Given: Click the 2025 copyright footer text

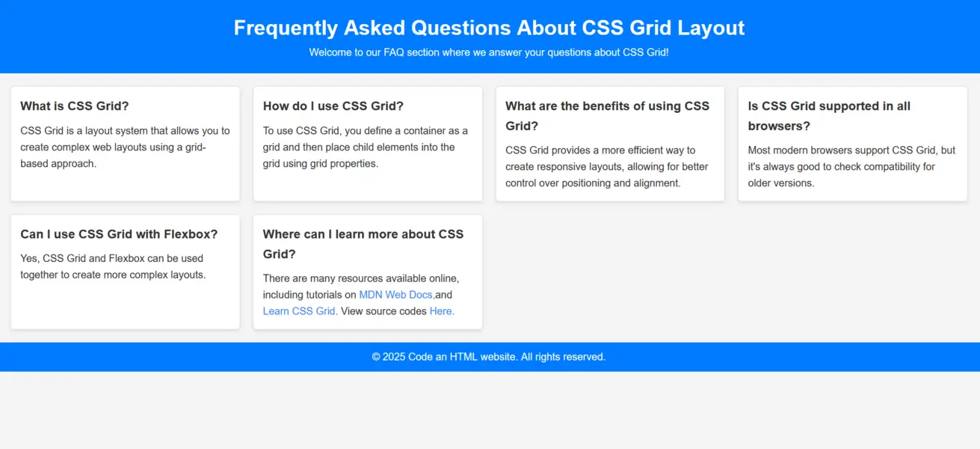Looking at the screenshot, I should pyautogui.click(x=489, y=357).
